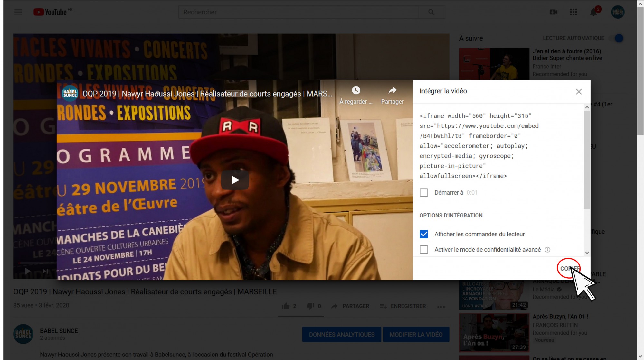Viewport: 644px width, 360px height.
Task: Click the embed dialog scroll up arrow
Action: (587, 107)
